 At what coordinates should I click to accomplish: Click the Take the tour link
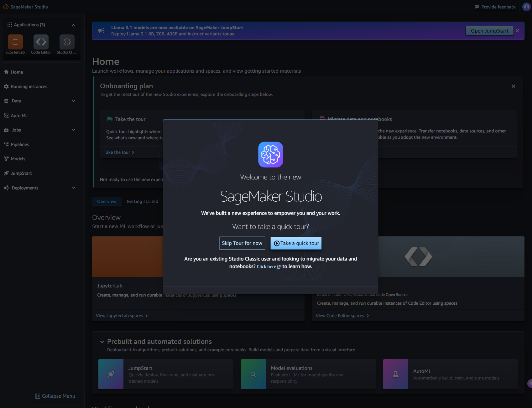[x=119, y=152]
